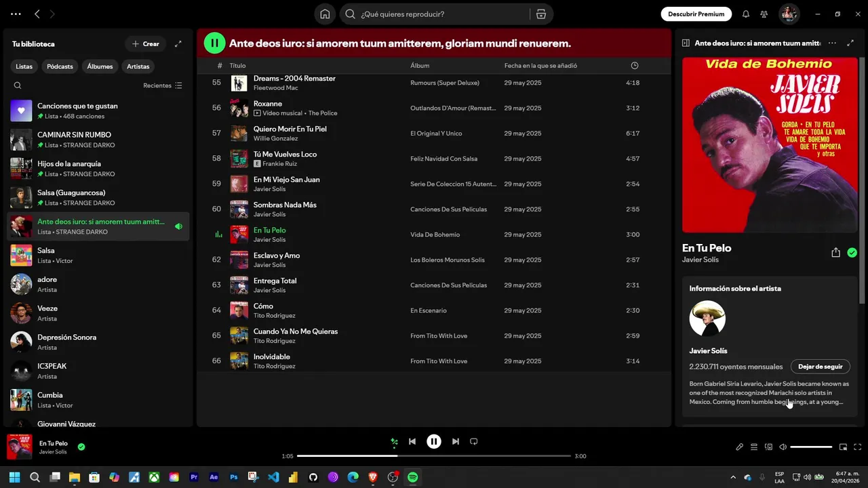
Task: Skip to previous track
Action: click(412, 441)
